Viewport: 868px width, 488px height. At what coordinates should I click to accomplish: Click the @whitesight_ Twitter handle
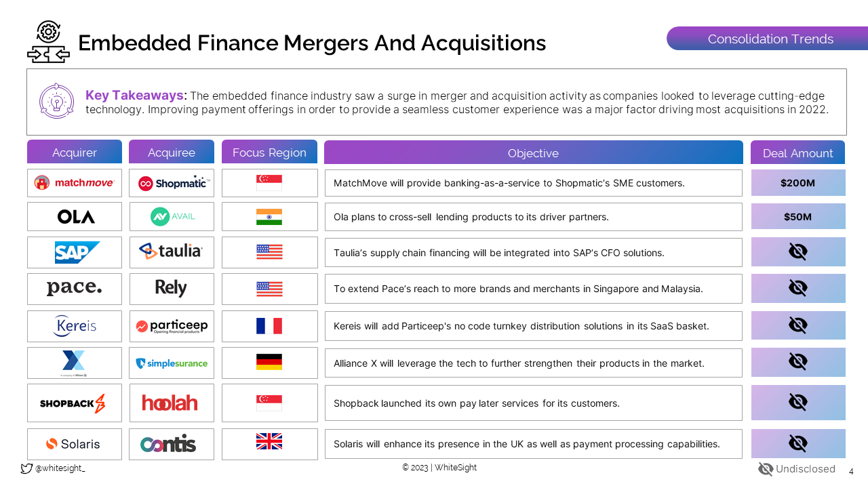click(x=60, y=468)
